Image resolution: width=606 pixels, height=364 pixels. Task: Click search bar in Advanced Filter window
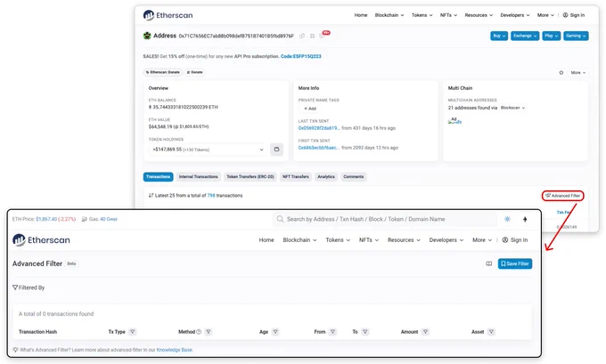click(385, 219)
